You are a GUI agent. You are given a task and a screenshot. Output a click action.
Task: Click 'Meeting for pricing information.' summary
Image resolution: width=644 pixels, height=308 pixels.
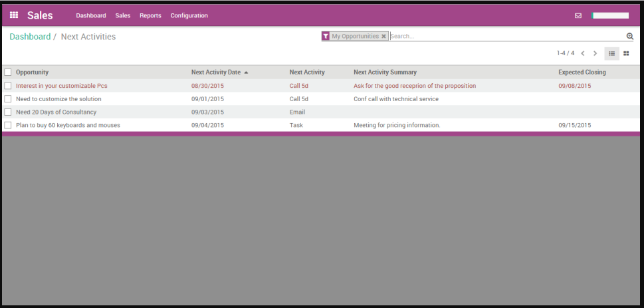tap(397, 125)
